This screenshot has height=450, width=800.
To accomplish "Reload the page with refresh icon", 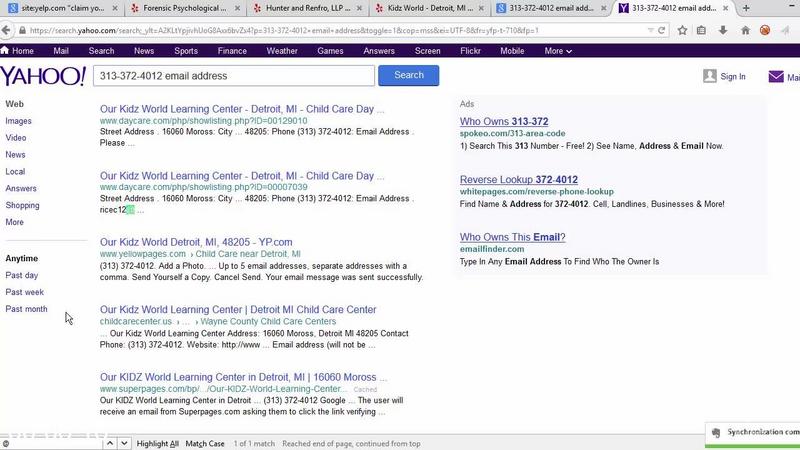I will 662,30.
